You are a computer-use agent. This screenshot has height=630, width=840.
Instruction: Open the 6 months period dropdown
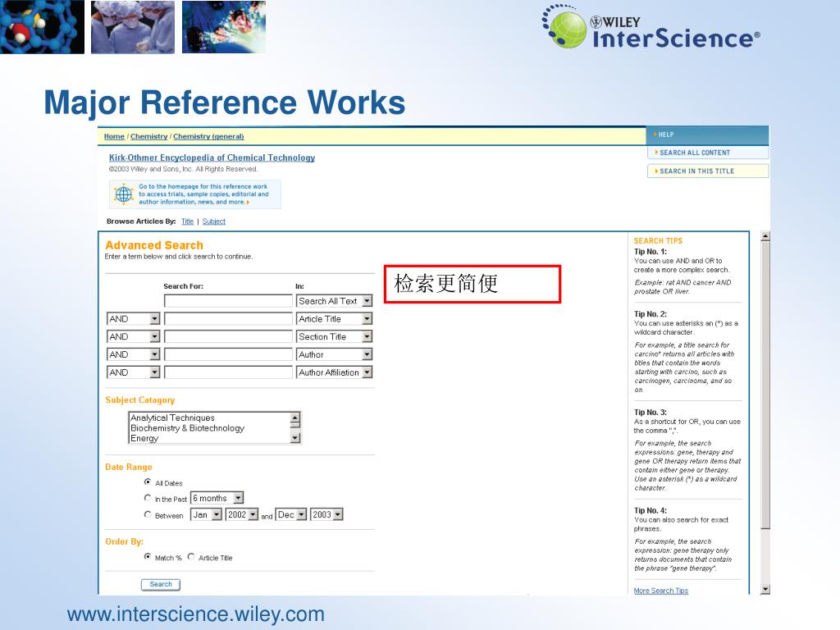tap(217, 498)
